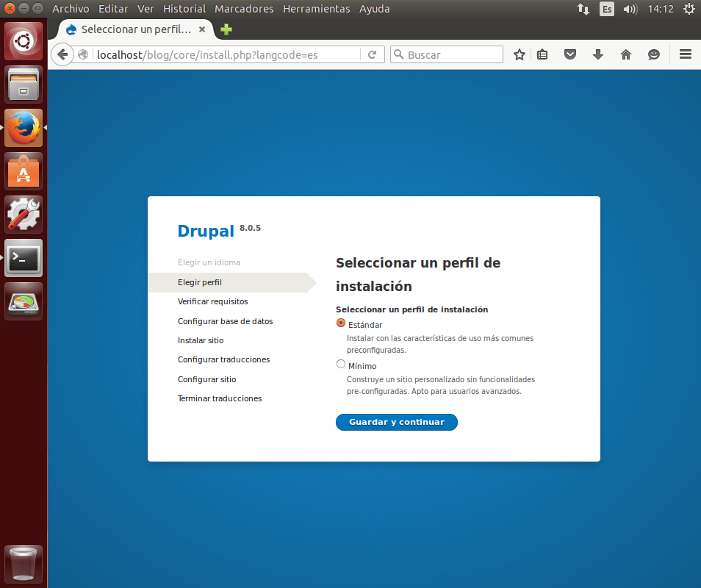
Task: Click the 8.0.5 version number
Action: (250, 228)
